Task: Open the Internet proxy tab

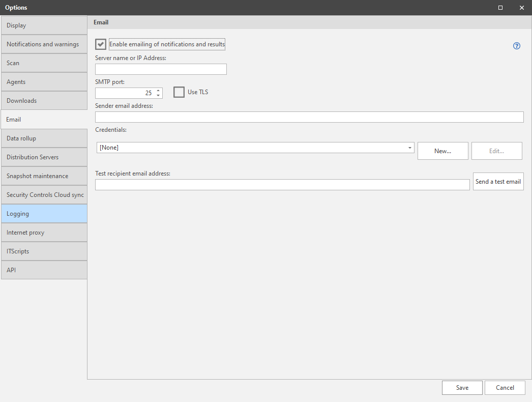Action: coord(44,233)
